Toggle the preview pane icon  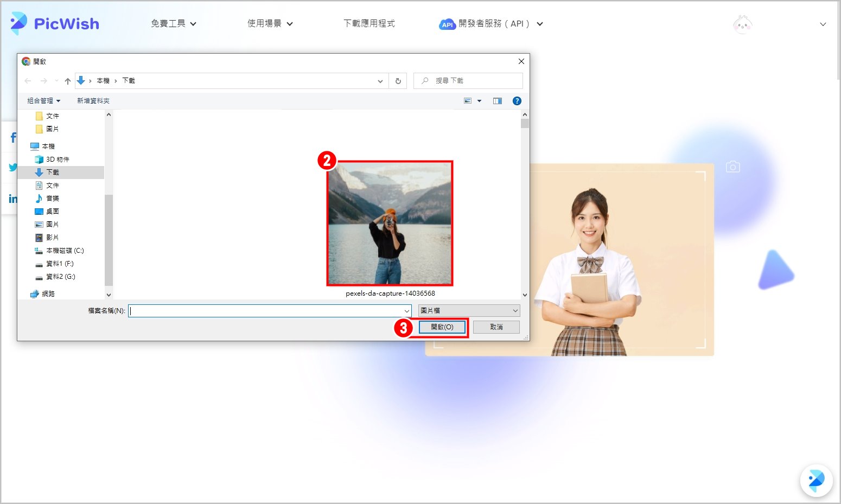point(498,101)
